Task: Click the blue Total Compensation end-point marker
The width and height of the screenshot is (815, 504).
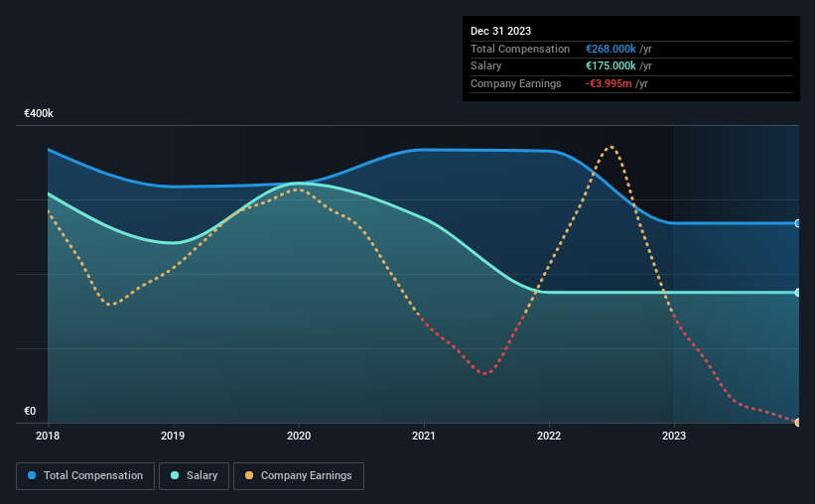Action: [798, 223]
